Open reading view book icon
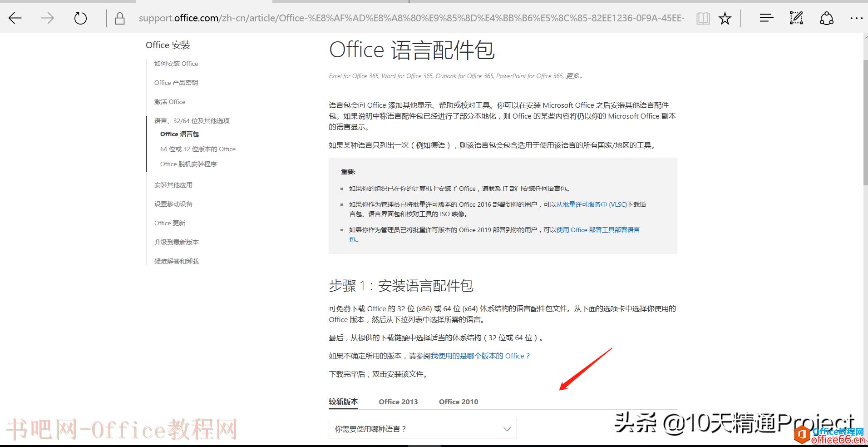This screenshot has width=868, height=447. pyautogui.click(x=703, y=18)
